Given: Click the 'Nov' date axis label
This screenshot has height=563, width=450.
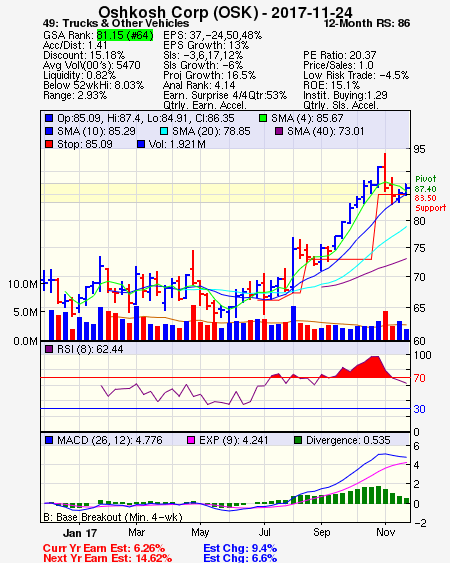Looking at the screenshot, I should [385, 532].
